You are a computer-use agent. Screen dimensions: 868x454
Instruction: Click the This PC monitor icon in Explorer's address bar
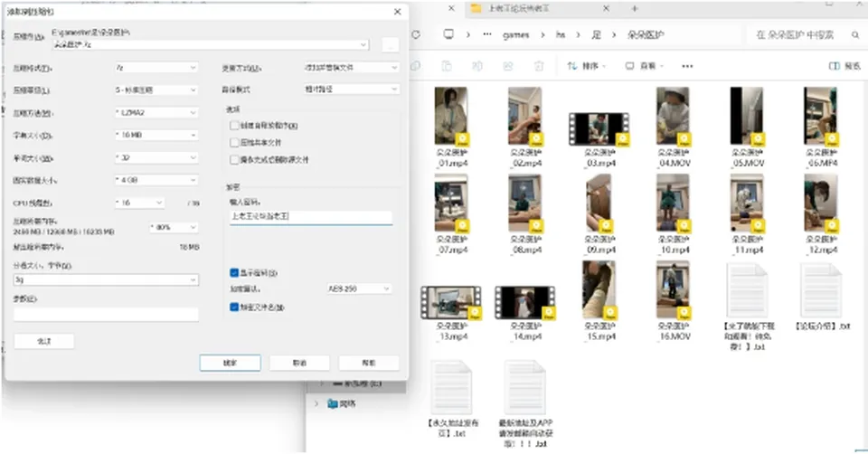[x=448, y=34]
